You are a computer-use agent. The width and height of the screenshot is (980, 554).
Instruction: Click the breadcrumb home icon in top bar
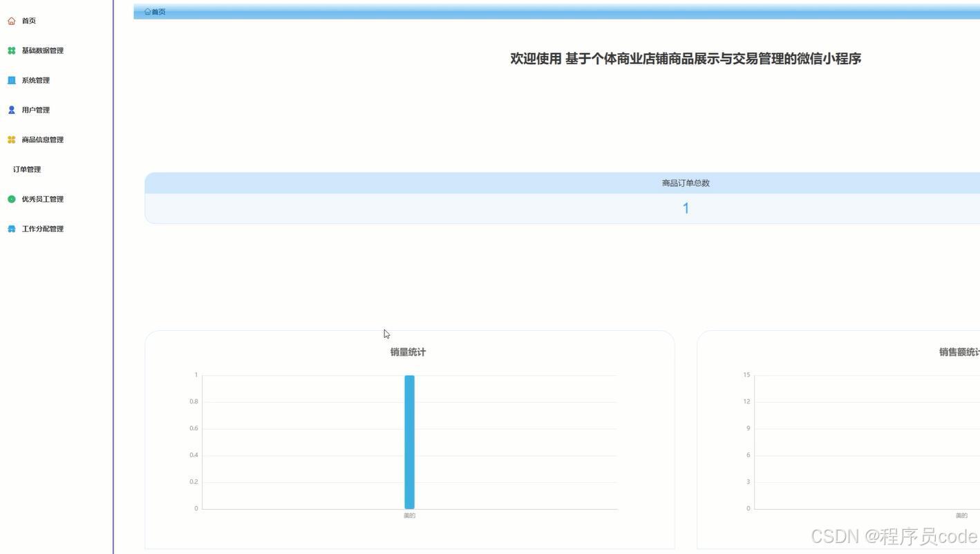coord(147,12)
